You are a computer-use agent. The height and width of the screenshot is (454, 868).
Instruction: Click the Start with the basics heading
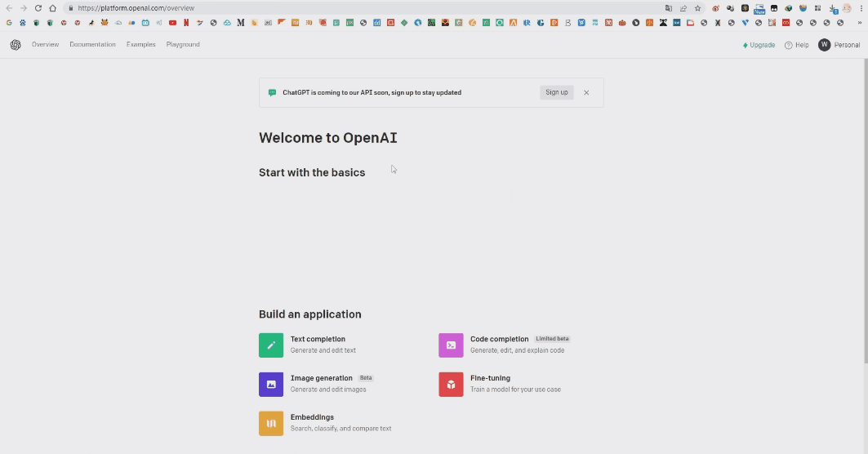(312, 173)
